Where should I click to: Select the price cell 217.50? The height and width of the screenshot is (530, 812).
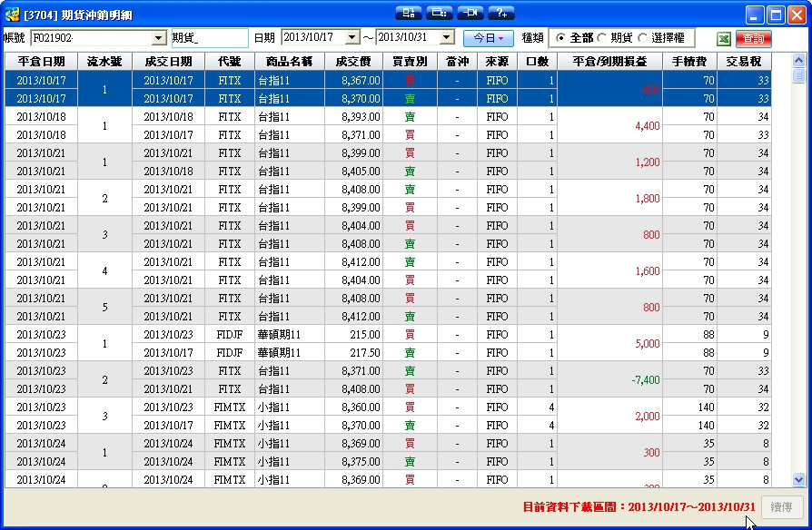tap(353, 352)
